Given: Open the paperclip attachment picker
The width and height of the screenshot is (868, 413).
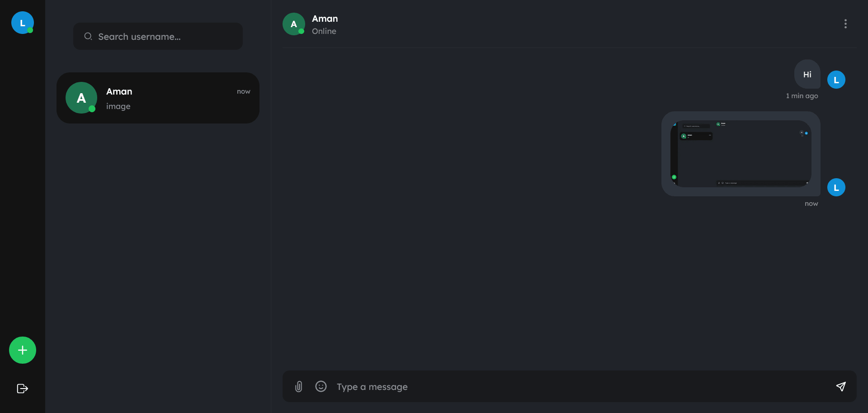Looking at the screenshot, I should click(x=299, y=386).
